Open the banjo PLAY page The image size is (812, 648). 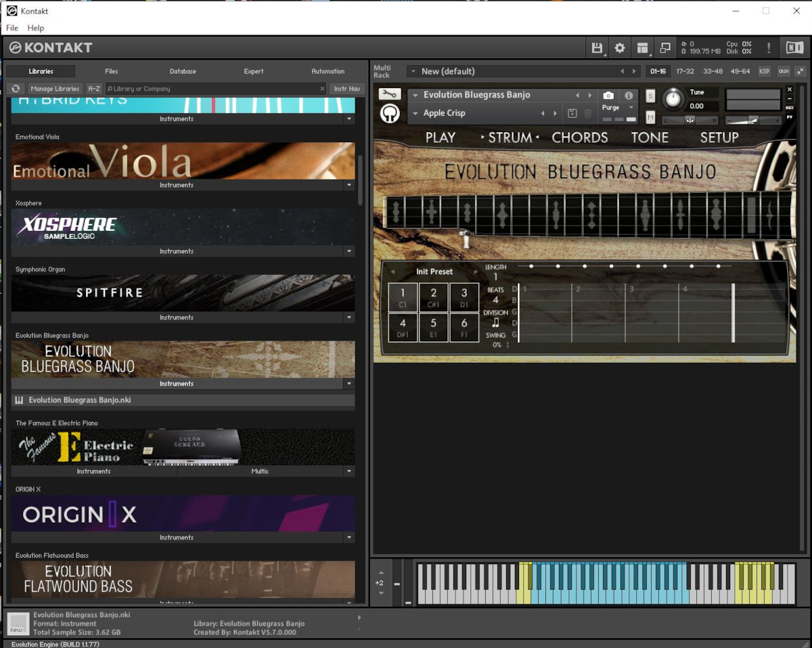tap(441, 137)
